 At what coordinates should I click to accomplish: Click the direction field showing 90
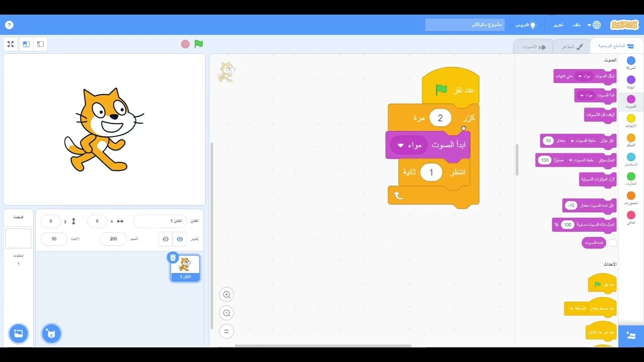pyautogui.click(x=54, y=239)
